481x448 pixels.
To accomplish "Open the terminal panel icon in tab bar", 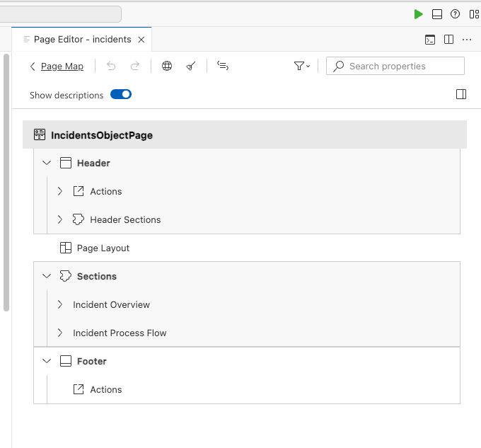I will [430, 40].
